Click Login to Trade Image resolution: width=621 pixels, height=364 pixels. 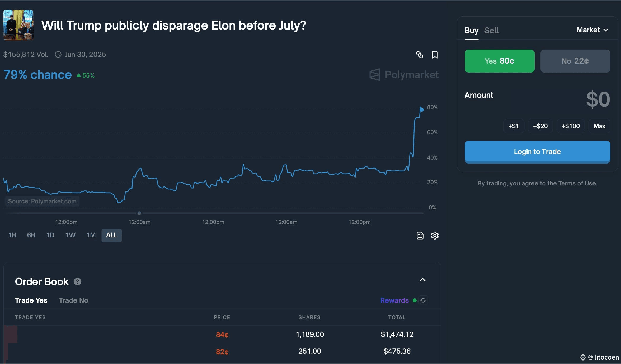pos(537,152)
